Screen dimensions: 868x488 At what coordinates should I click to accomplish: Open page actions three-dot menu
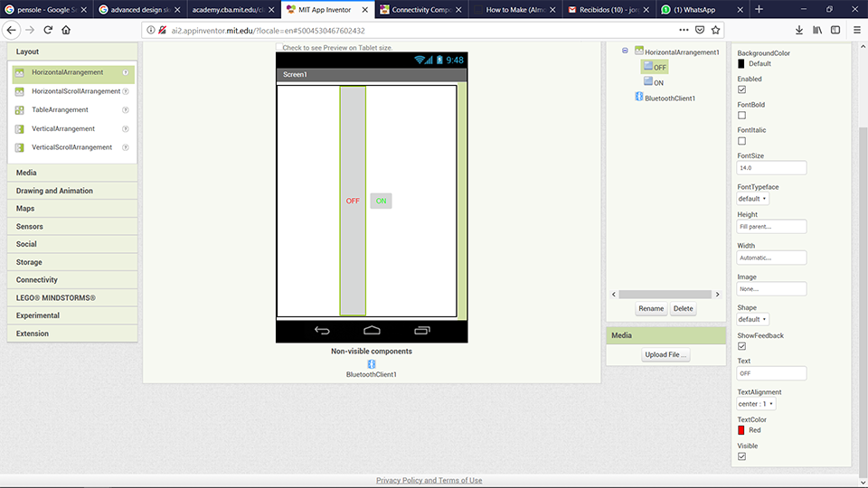pyautogui.click(x=684, y=30)
